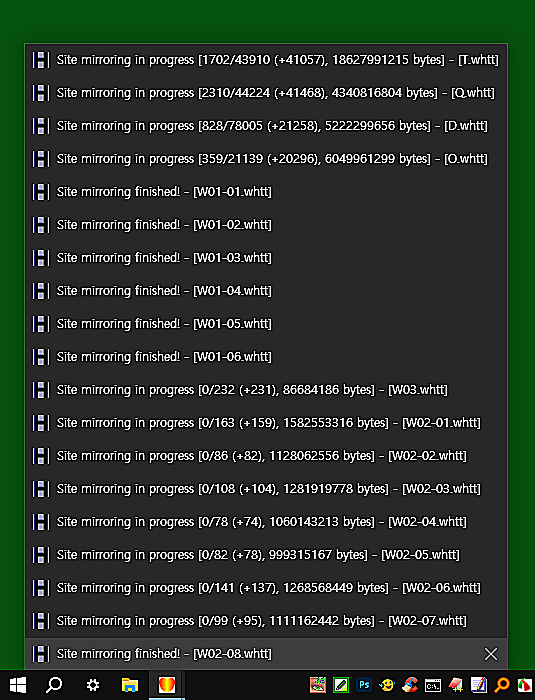Screen dimensions: 535x700
Task: Click the window icon beside W01-01.whtt
Action: point(41,192)
